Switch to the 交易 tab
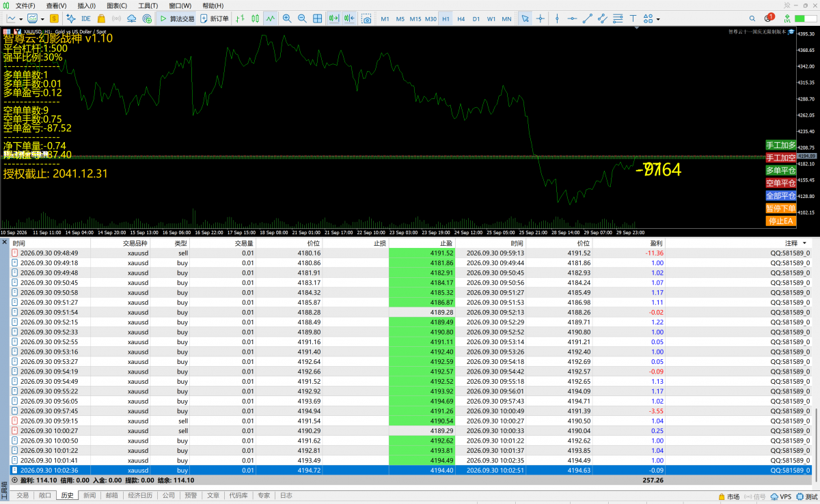 click(x=23, y=496)
